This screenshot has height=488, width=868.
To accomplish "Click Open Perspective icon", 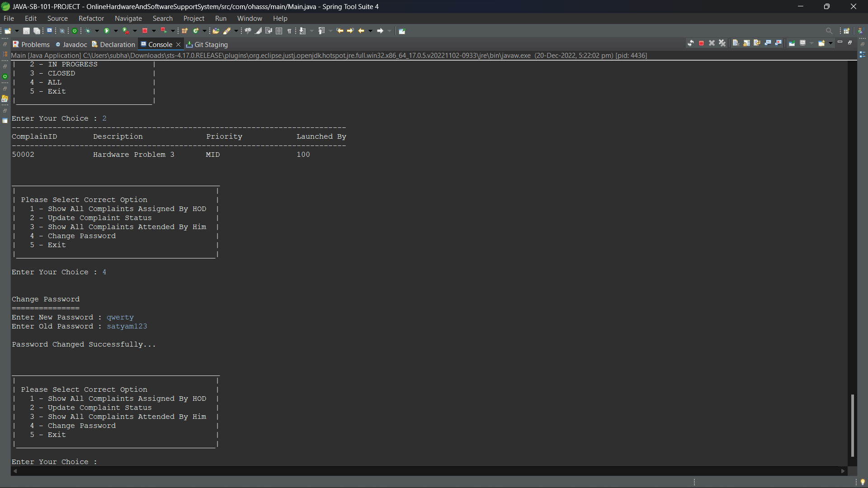I will (846, 31).
